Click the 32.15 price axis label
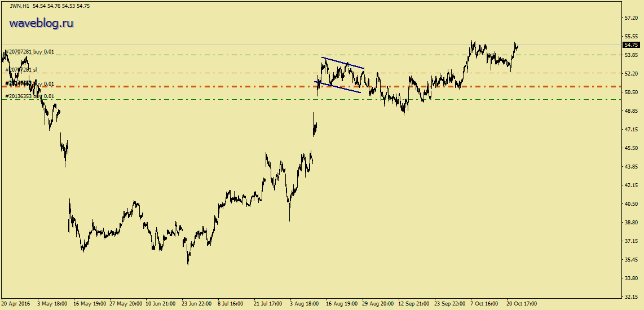644x310 pixels. pos(630,297)
